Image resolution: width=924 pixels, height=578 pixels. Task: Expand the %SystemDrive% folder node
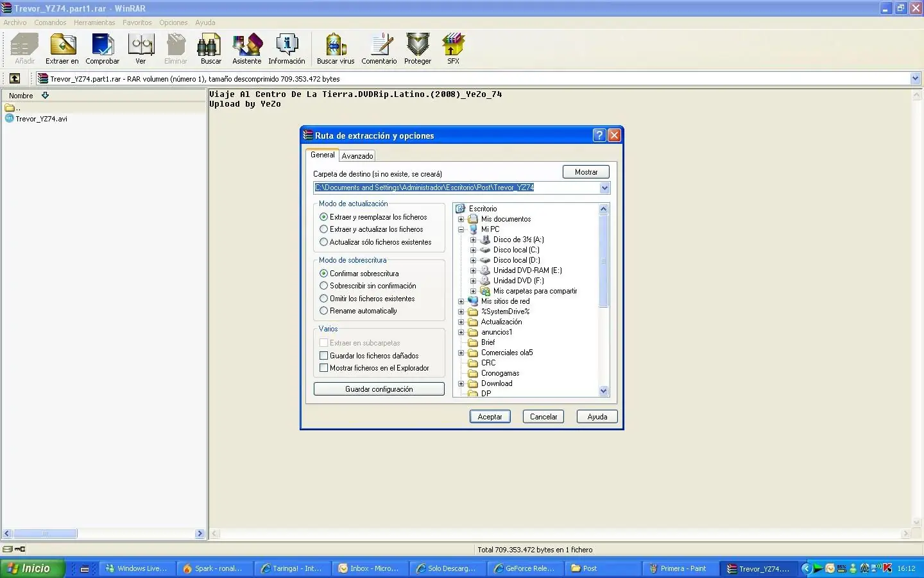(461, 311)
